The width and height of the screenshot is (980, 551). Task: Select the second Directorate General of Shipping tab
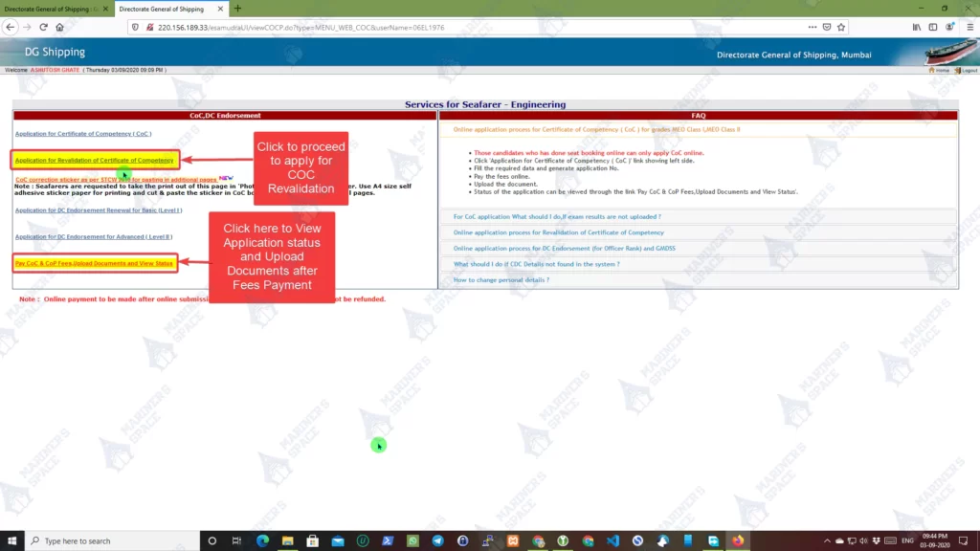point(161,9)
